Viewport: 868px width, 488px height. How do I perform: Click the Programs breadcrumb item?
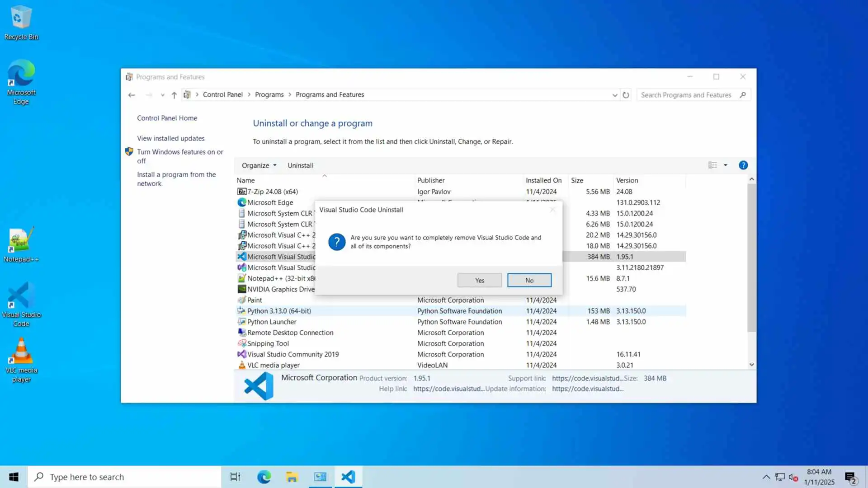click(x=269, y=94)
